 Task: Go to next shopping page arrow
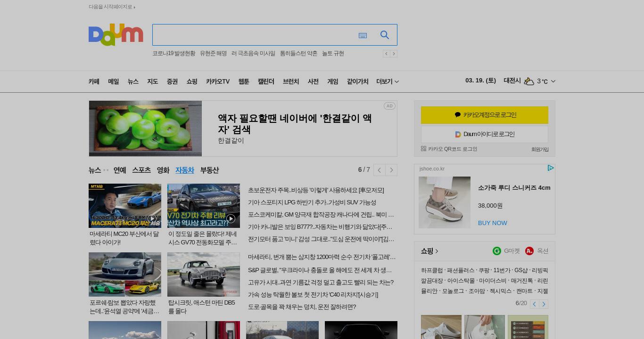544,304
